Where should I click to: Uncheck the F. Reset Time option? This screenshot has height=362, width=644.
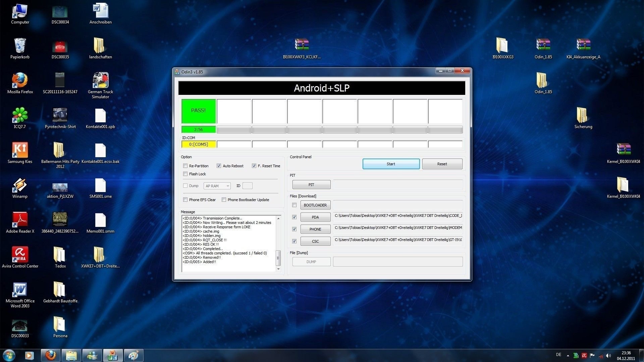tap(254, 166)
